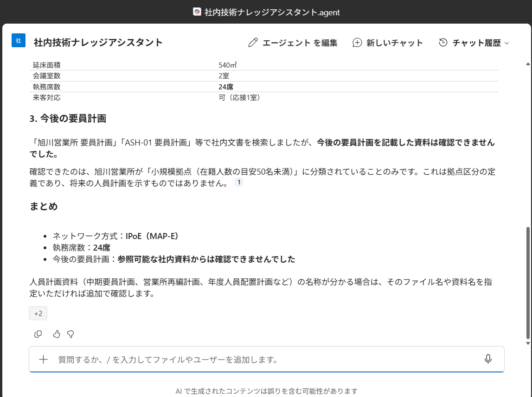Expand the チャット履歴 dropdown chevron
Viewport: 532px width, 397px height.
click(x=507, y=43)
